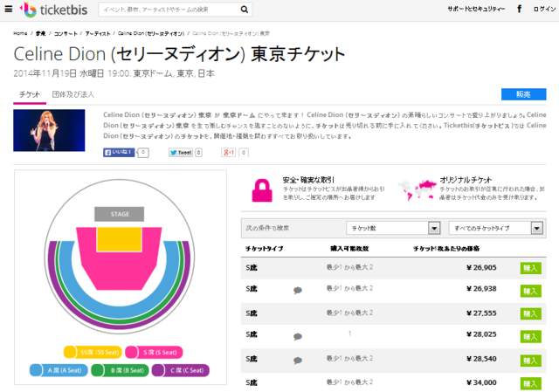559x392 pixels.
Task: Click the オリジナルチケット heading
Action: click(x=466, y=180)
